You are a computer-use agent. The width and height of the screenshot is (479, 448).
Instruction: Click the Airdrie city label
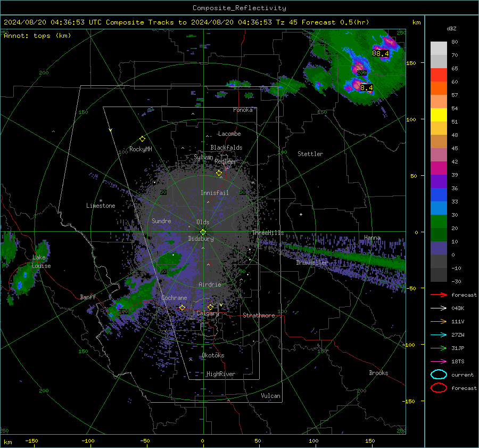(210, 284)
